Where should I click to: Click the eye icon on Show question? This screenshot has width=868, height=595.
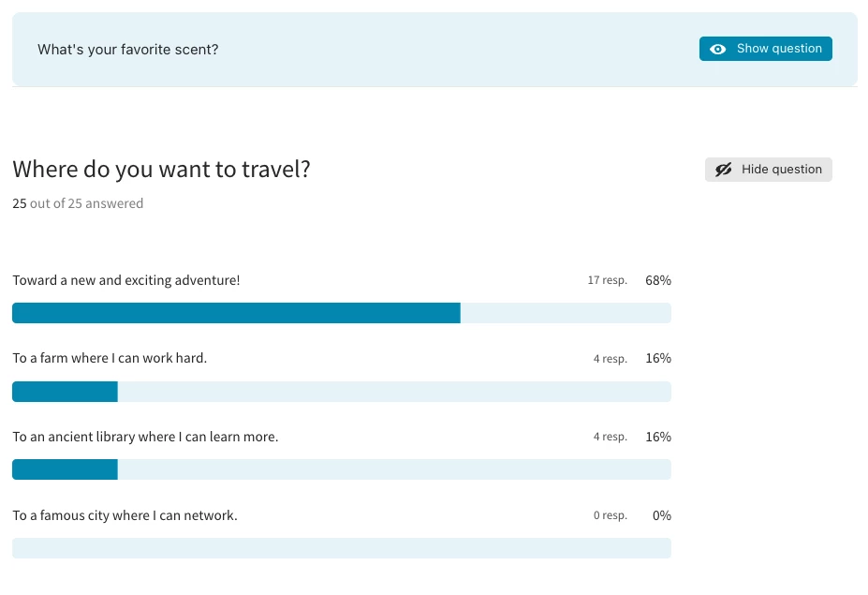[718, 50]
